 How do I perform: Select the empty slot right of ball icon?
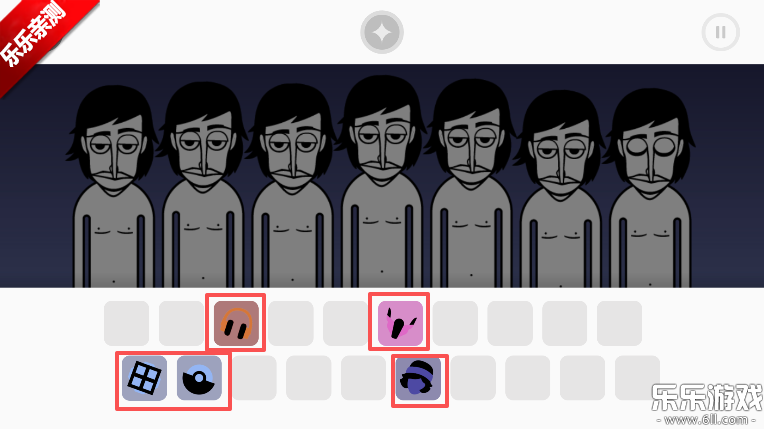(x=254, y=378)
